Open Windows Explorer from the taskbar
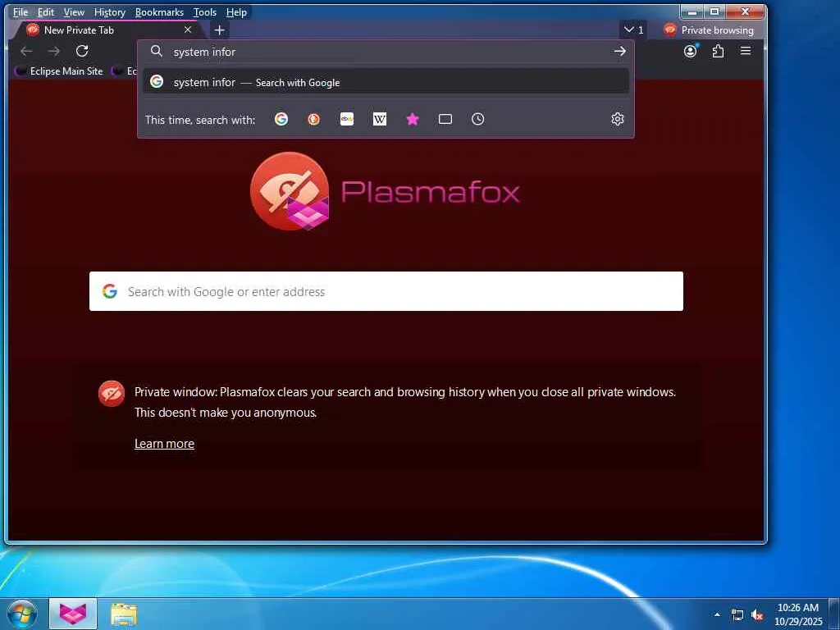 point(124,614)
